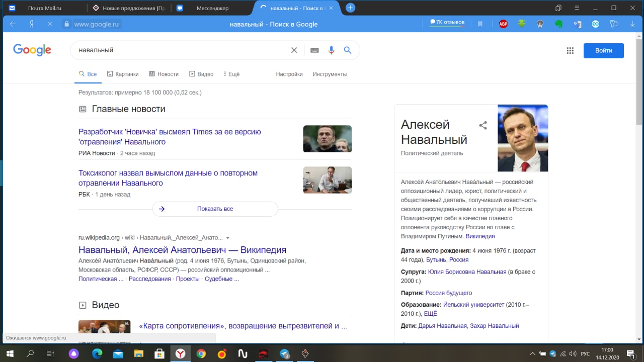Open the Википедия result about Навальный
The height and width of the screenshot is (362, 644).
182,250
